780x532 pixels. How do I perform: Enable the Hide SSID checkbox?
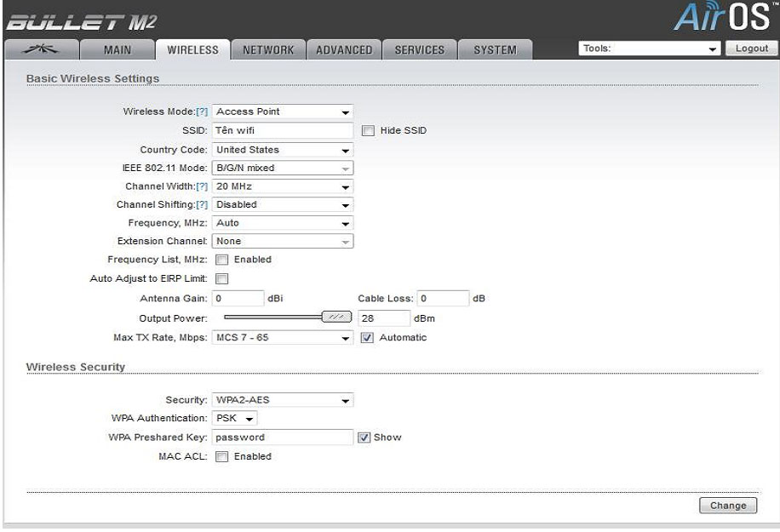[368, 130]
